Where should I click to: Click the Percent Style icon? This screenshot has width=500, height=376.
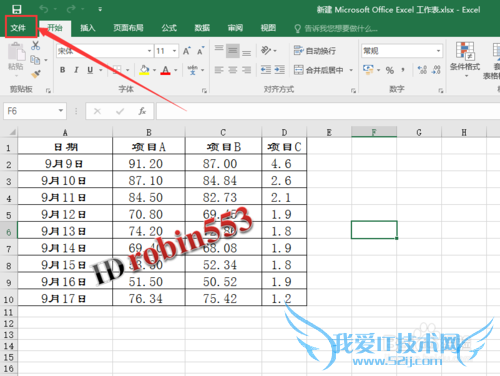[x=389, y=70]
